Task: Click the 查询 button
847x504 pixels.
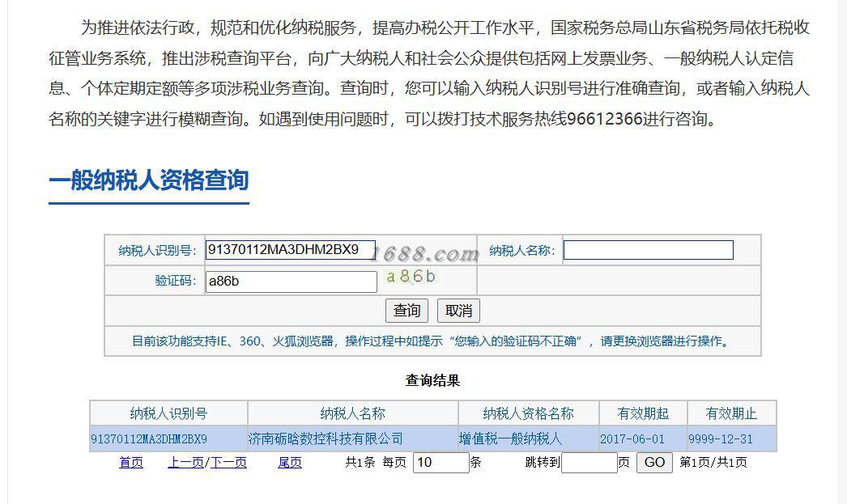Action: [406, 311]
